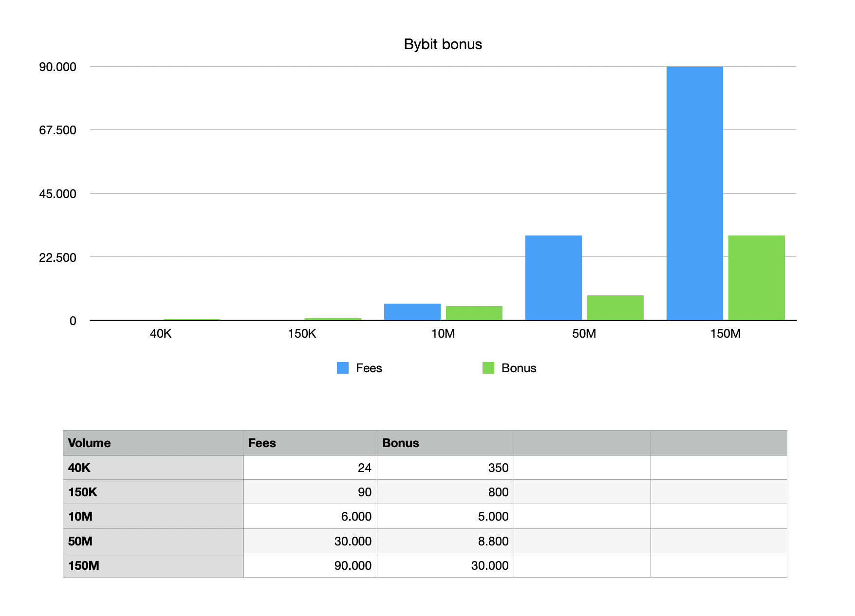Select the table cell containing 350
This screenshot has height=616, width=855.
point(445,468)
